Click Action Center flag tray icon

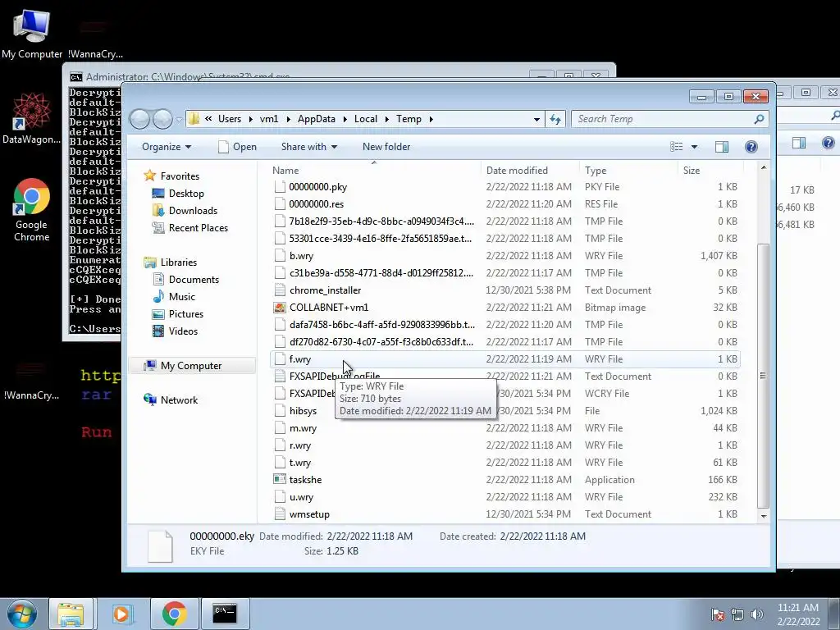718,614
